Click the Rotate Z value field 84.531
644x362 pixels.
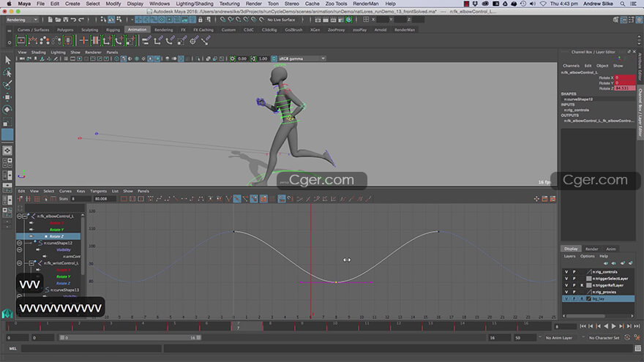point(625,88)
